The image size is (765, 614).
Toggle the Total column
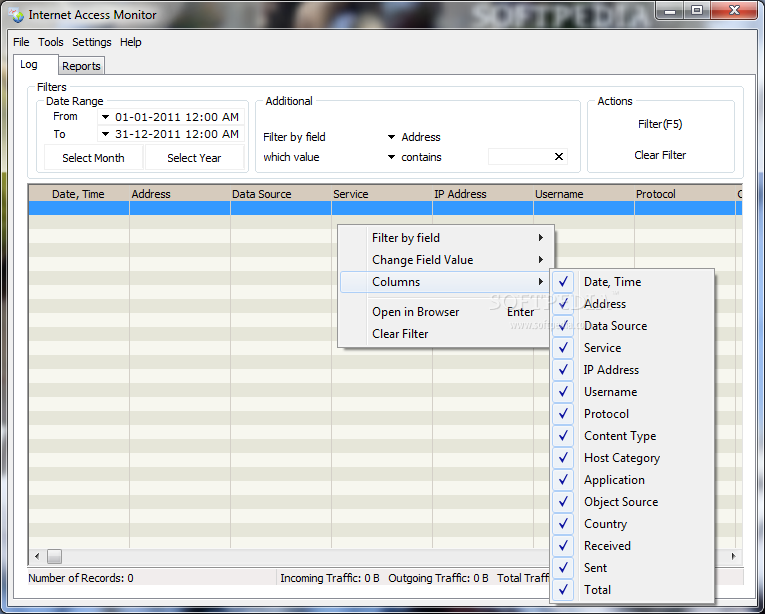click(563, 589)
